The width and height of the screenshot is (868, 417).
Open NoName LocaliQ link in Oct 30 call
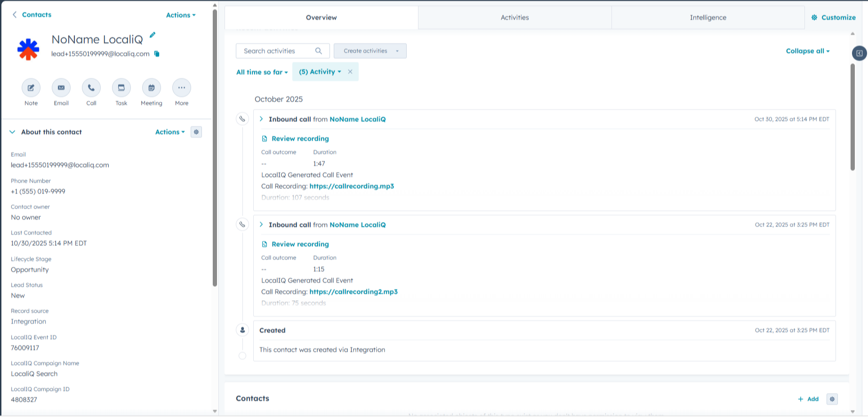tap(358, 119)
